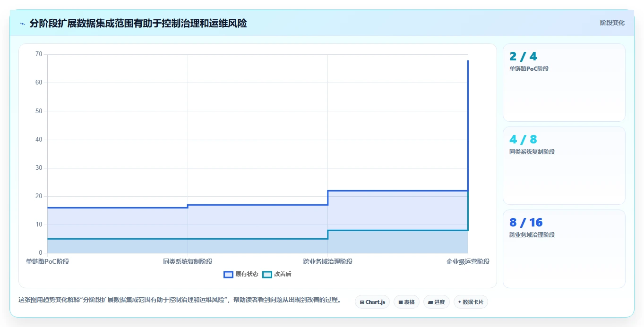Click the 进度 chip icon
The image size is (644, 327).
pyautogui.click(x=431, y=302)
